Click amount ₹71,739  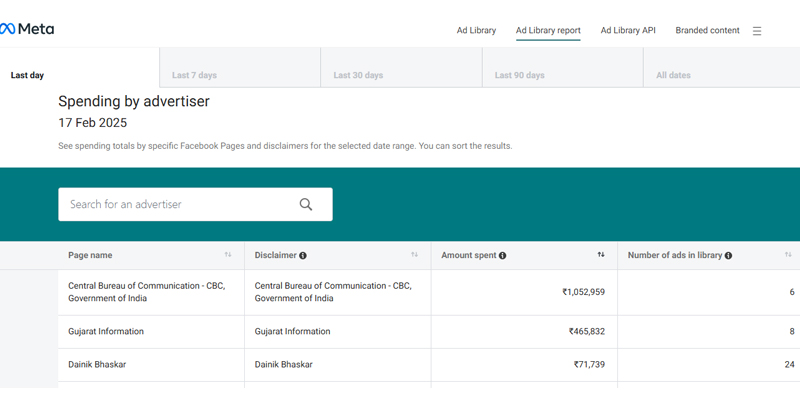[x=589, y=365]
